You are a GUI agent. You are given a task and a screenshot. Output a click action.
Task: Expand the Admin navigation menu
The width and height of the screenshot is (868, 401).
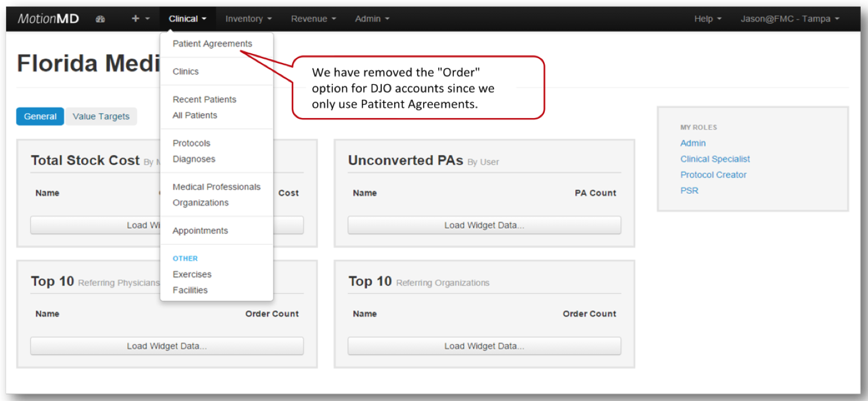(x=372, y=19)
